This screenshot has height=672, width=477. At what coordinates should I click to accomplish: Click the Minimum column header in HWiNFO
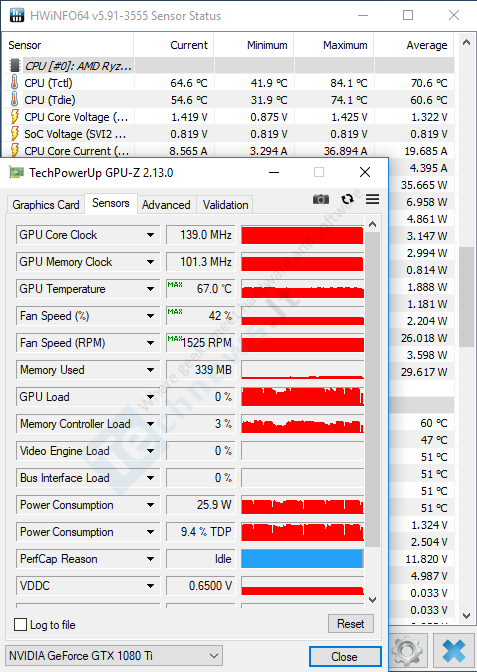(x=254, y=45)
